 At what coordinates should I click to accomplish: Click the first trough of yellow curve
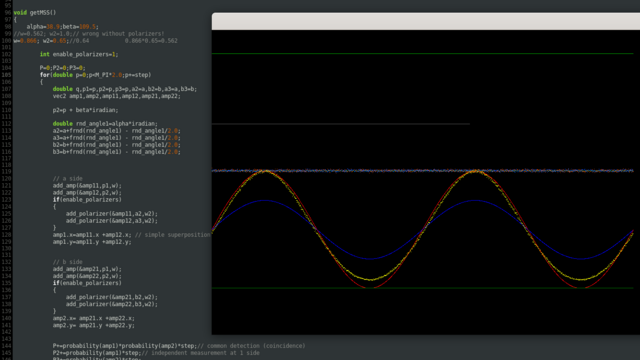coord(370,279)
